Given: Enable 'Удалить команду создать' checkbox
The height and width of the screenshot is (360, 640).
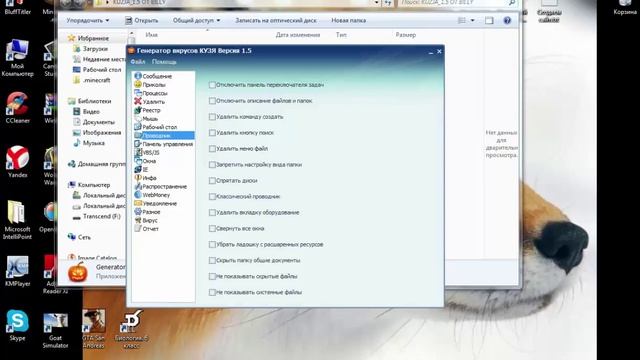Looking at the screenshot, I should pos(212,117).
